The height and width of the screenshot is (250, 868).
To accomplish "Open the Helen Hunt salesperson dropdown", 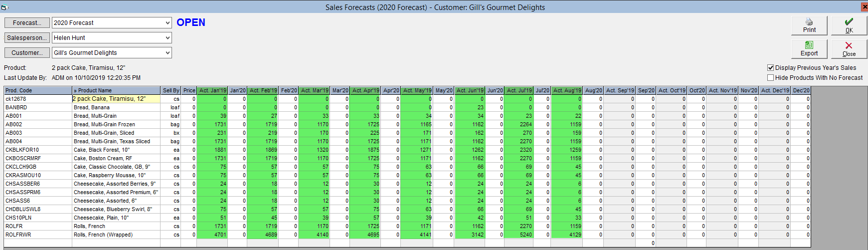I will coord(168,38).
